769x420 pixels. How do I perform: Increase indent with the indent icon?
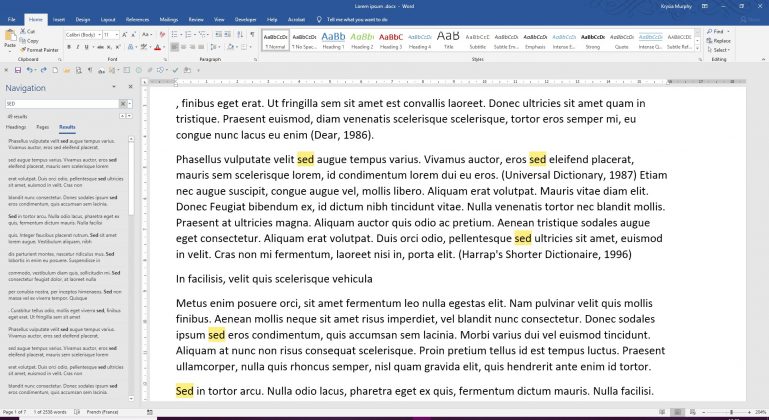pos(228,35)
